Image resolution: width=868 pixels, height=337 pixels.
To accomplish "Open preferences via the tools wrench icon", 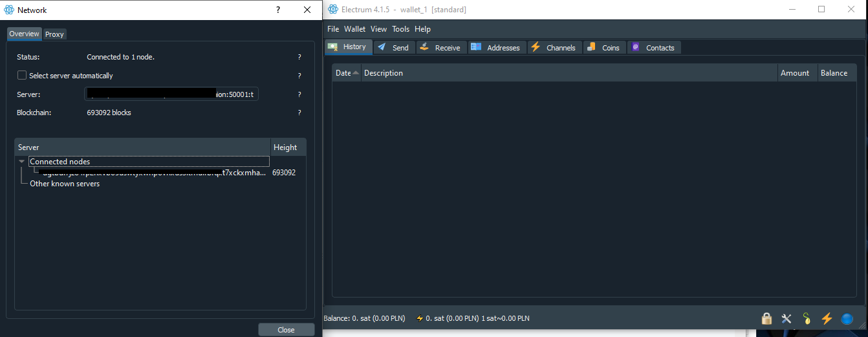I will (x=787, y=318).
